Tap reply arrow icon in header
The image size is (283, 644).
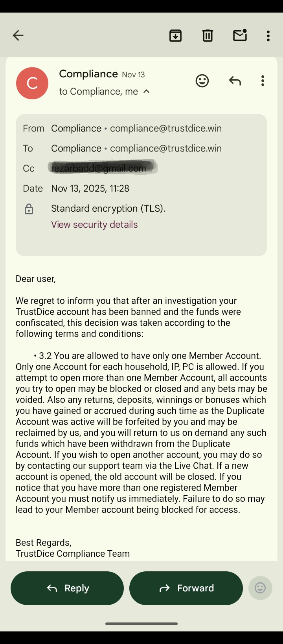pos(235,81)
